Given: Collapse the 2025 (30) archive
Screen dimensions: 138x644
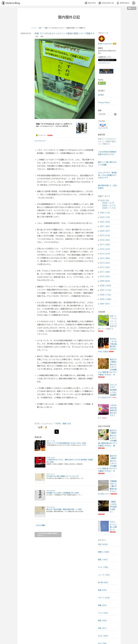Looking at the screenshot, I should tap(99, 200).
